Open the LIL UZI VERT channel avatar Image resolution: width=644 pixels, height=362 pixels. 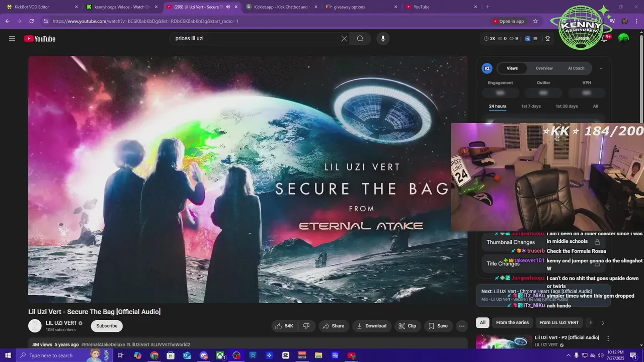click(35, 326)
